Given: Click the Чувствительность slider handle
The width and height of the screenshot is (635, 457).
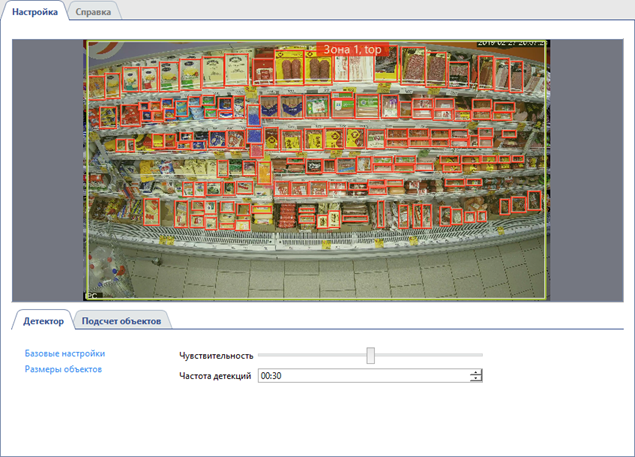Looking at the screenshot, I should pyautogui.click(x=371, y=355).
